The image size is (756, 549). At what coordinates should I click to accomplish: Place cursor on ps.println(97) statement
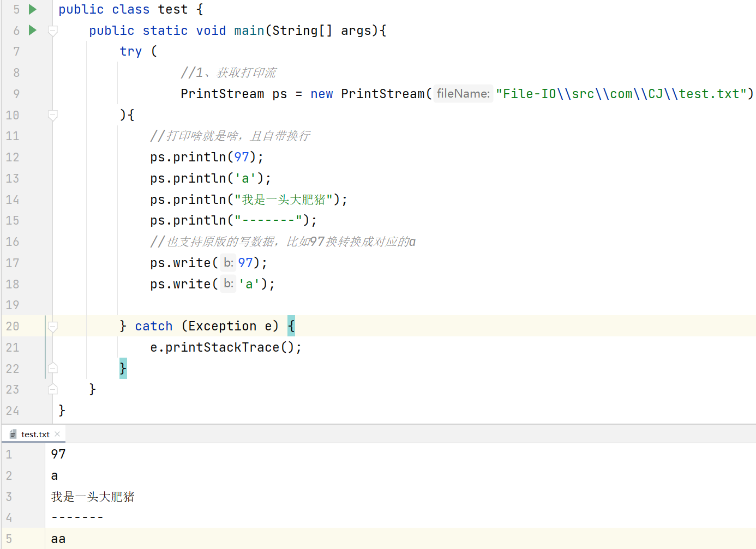[207, 157]
